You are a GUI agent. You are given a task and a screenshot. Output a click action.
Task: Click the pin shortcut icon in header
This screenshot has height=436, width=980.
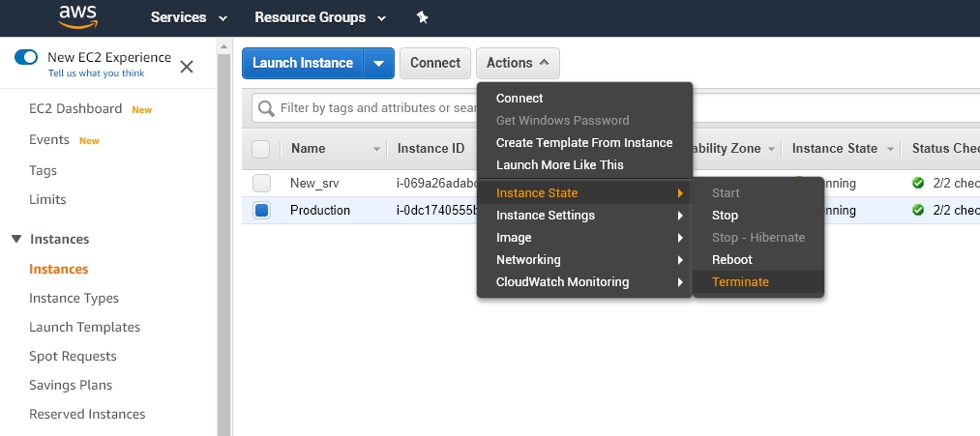click(x=422, y=17)
